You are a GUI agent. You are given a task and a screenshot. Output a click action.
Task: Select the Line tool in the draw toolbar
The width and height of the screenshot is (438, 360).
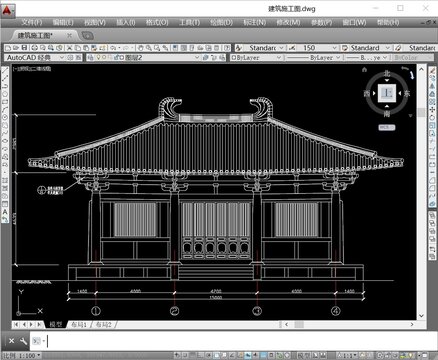point(5,70)
